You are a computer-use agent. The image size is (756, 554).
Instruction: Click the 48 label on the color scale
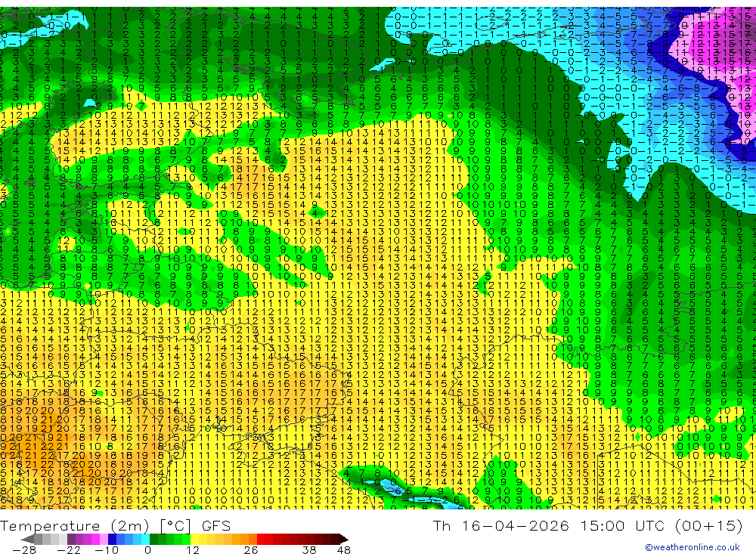(344, 550)
